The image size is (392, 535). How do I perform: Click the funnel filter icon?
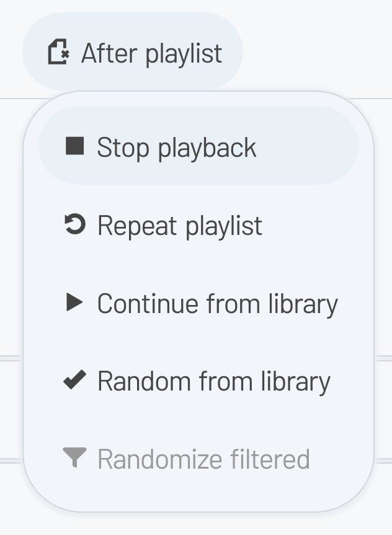[x=75, y=458]
